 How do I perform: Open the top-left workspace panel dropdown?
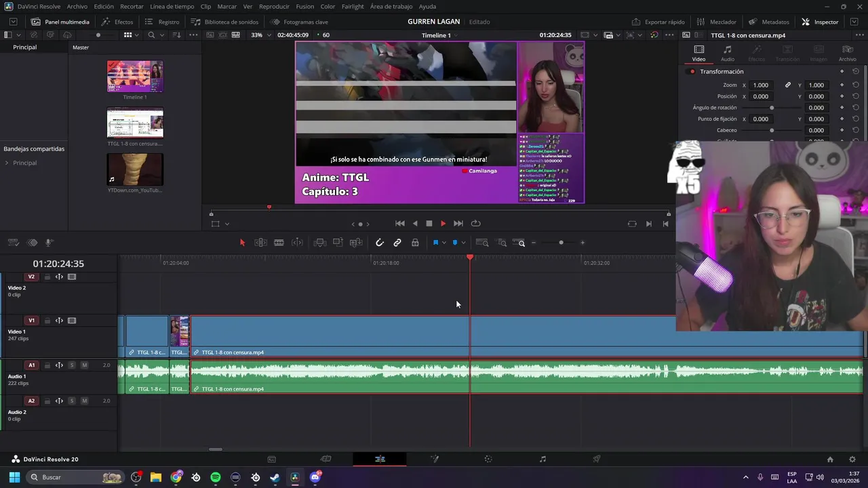[x=13, y=22]
